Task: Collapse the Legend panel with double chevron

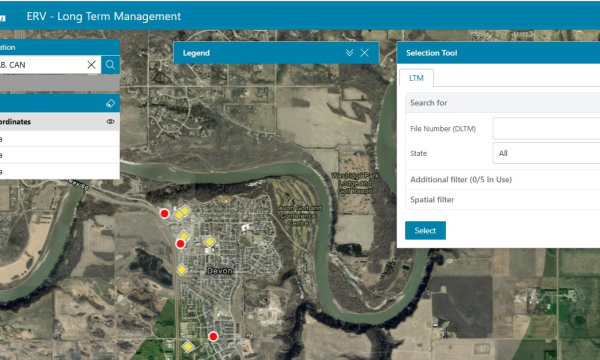Action: (x=349, y=53)
